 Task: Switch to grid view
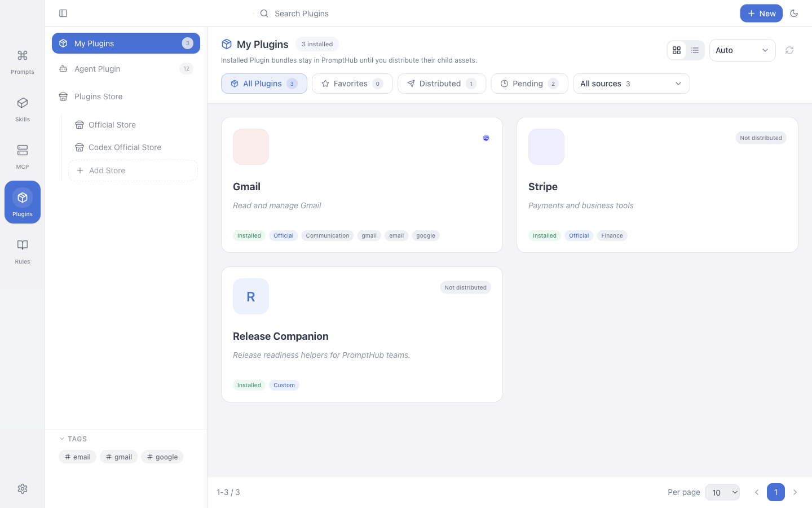click(677, 50)
